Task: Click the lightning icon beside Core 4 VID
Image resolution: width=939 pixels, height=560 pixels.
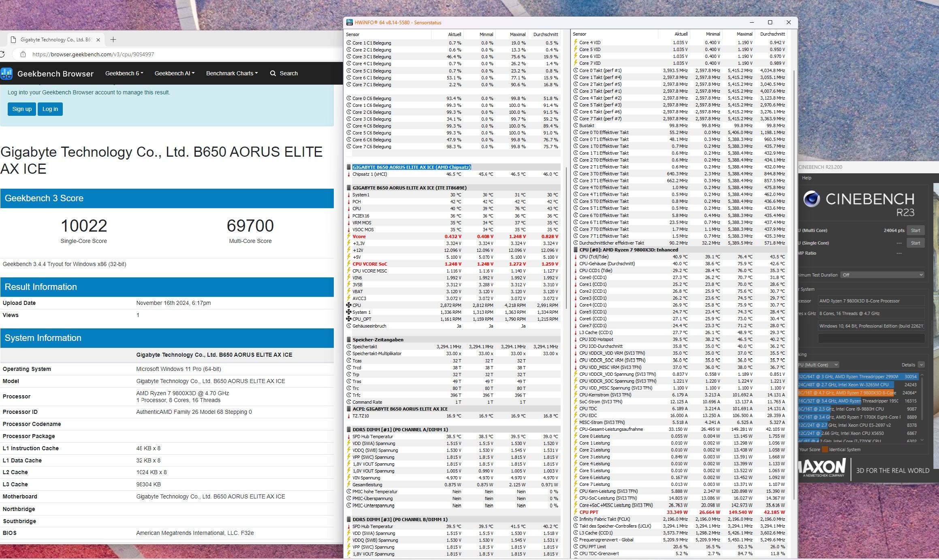Action: tap(576, 43)
